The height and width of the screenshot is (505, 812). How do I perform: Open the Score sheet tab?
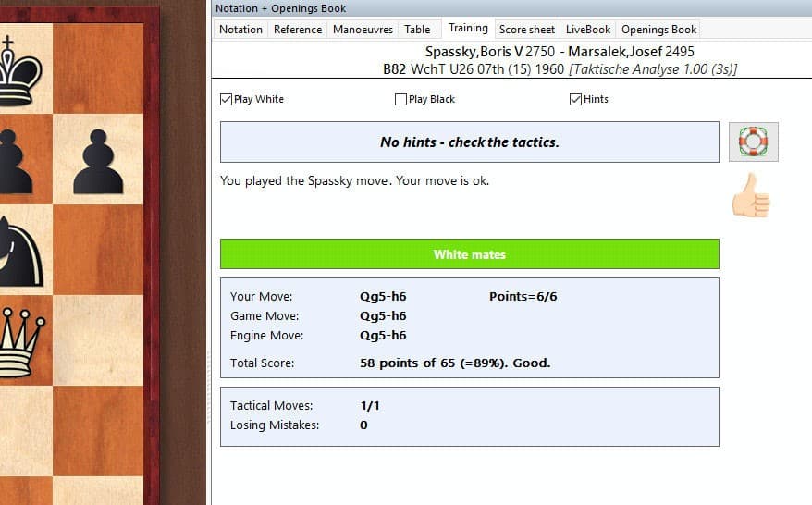(526, 30)
